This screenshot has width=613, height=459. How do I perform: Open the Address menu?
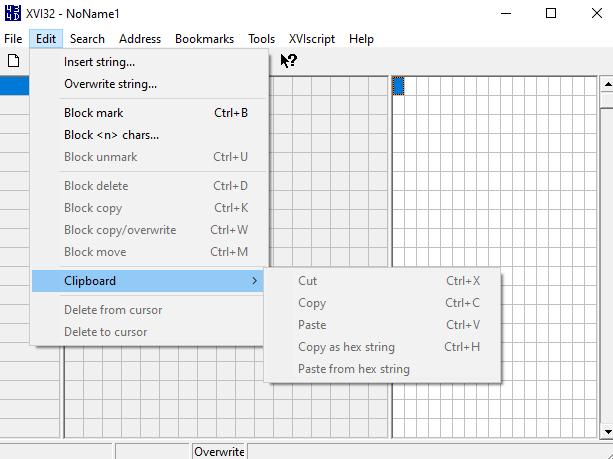click(x=140, y=39)
